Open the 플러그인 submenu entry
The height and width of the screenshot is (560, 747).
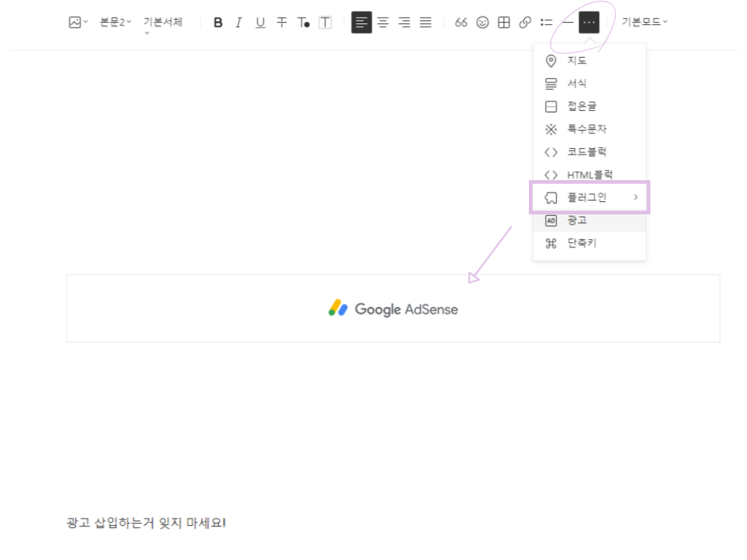click(589, 197)
